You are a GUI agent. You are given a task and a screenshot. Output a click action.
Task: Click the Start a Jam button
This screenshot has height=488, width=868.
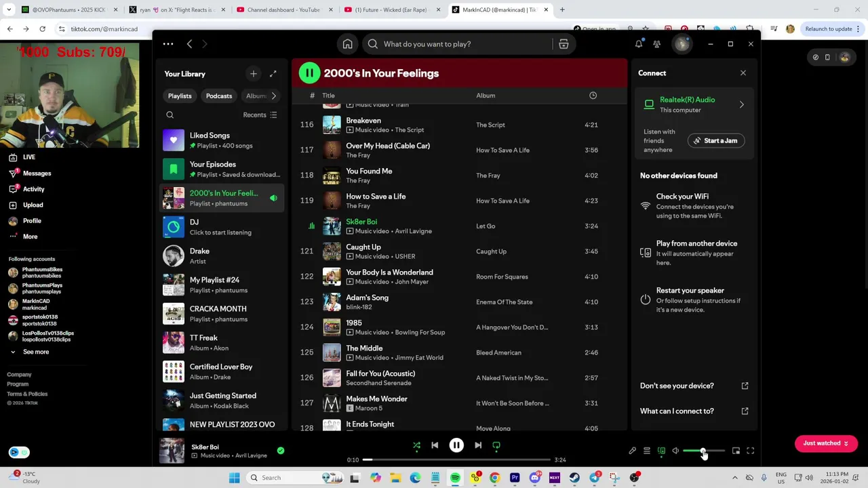click(x=715, y=141)
